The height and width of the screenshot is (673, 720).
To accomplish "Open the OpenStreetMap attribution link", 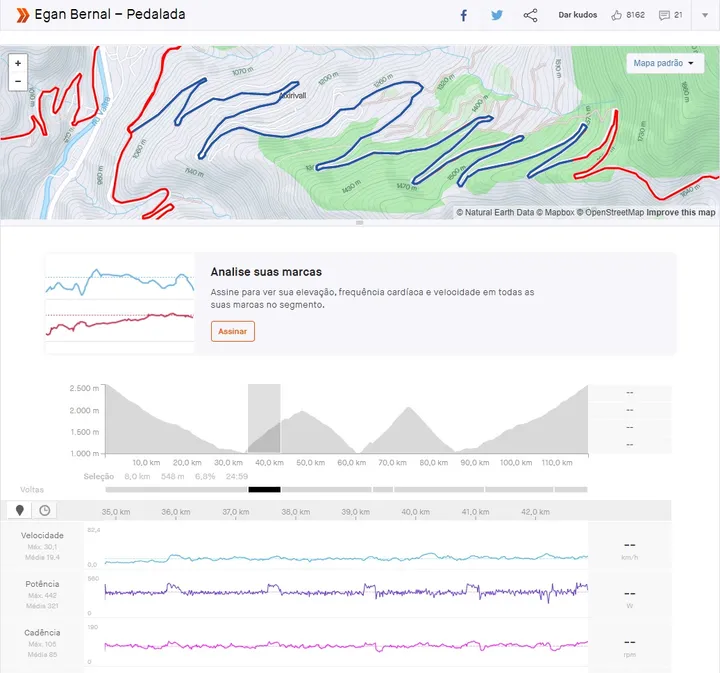I will 614,212.
